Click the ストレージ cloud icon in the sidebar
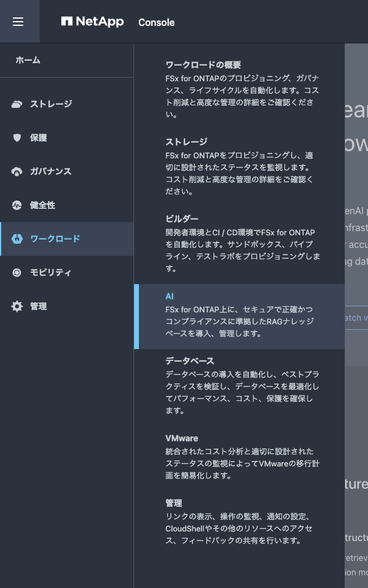Screen dimensions: 368x588 tap(17, 104)
